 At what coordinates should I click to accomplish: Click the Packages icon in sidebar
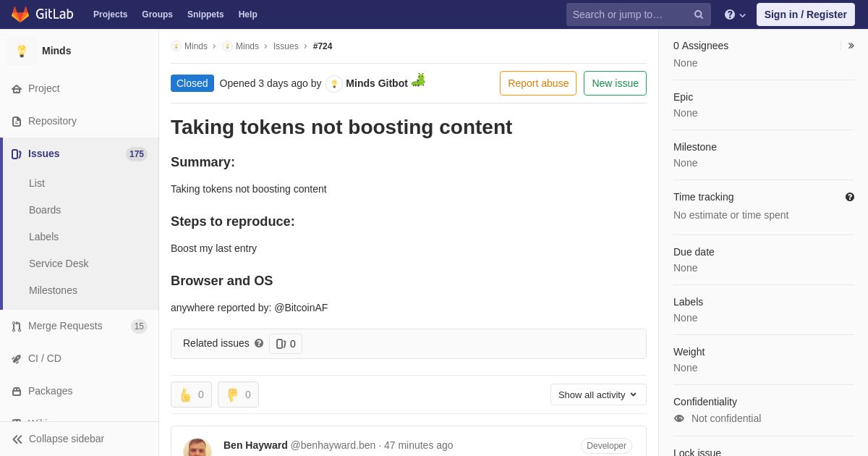[x=17, y=392]
